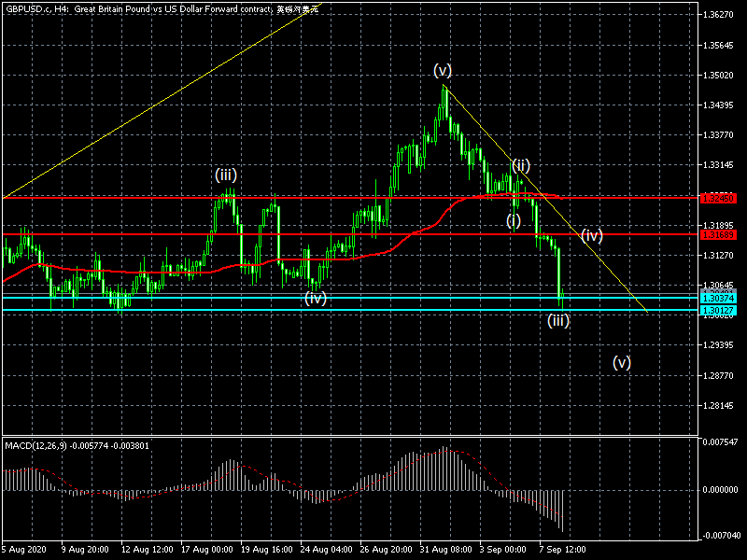Click the (v) wave label at the chart peak
This screenshot has width=747, height=560.
[x=443, y=70]
